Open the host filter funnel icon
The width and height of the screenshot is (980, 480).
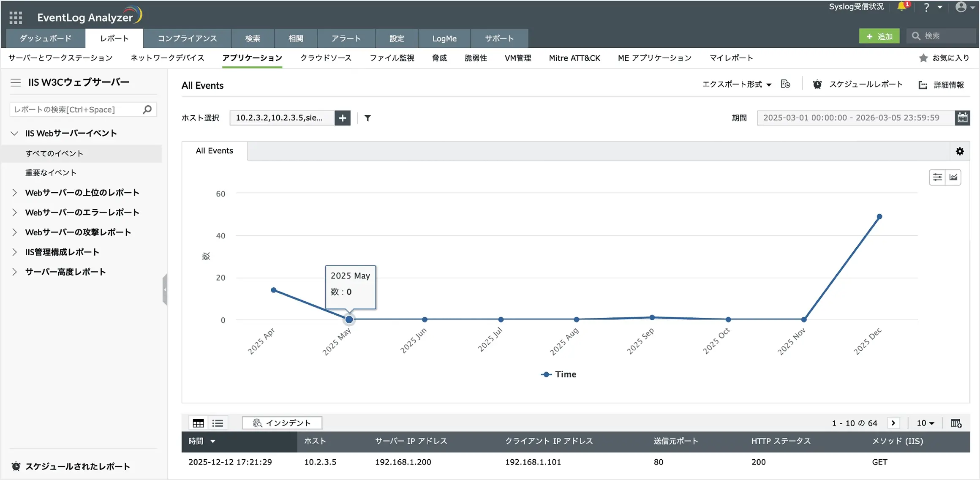(367, 118)
